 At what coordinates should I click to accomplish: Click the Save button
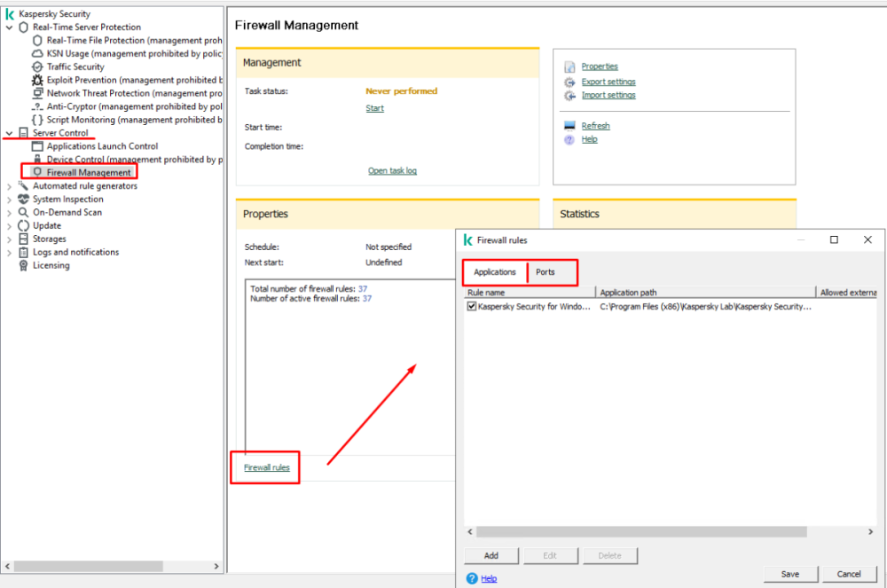point(790,574)
